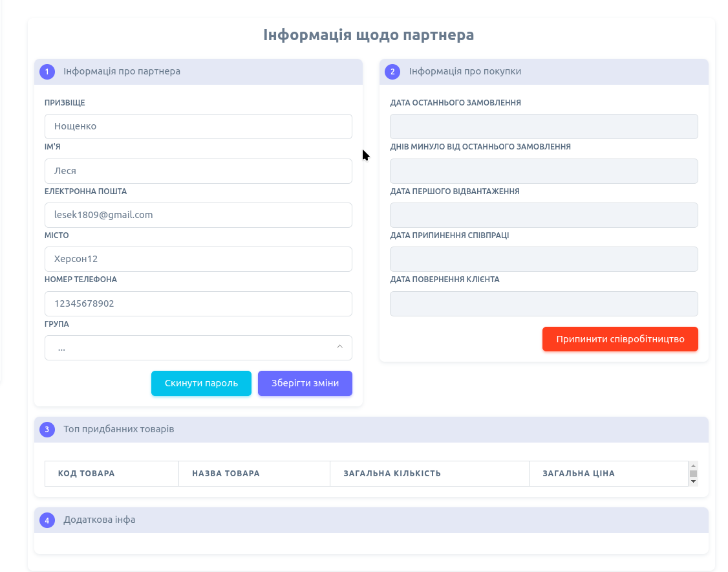Click the table scrollbar down arrow
The height and width of the screenshot is (572, 728).
[x=693, y=481]
